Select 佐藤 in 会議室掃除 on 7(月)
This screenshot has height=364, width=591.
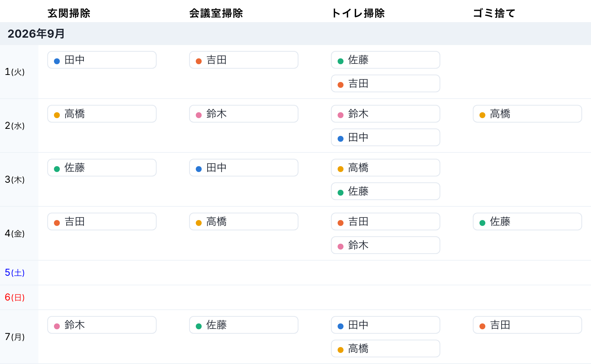pos(244,325)
